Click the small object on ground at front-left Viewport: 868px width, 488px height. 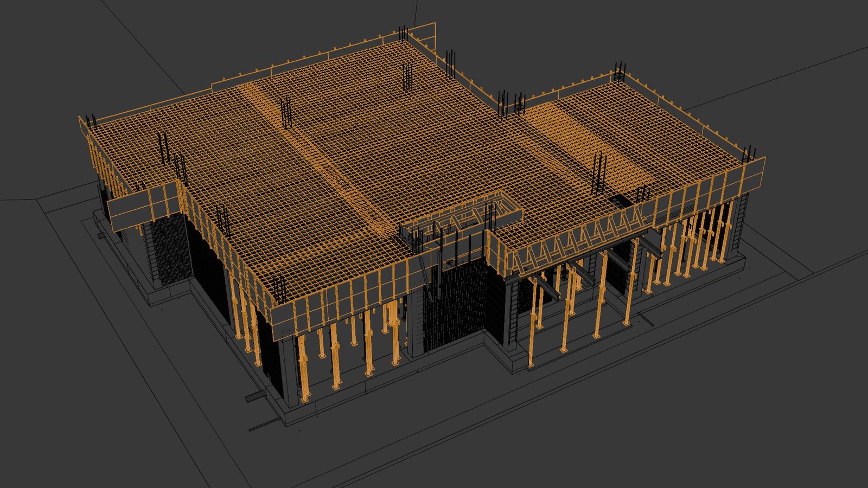click(254, 399)
